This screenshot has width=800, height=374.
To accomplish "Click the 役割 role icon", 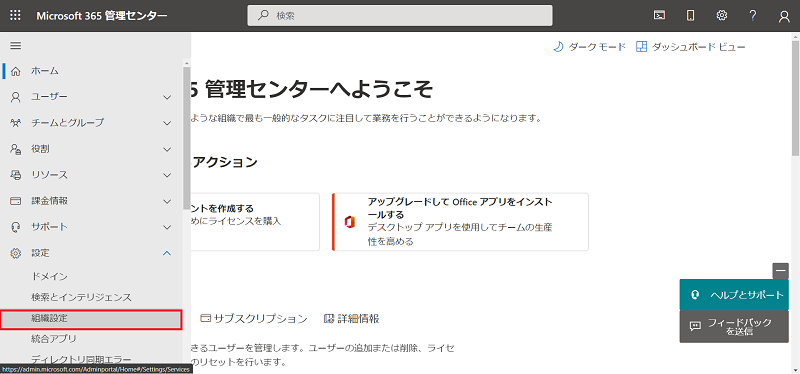I will tap(16, 149).
